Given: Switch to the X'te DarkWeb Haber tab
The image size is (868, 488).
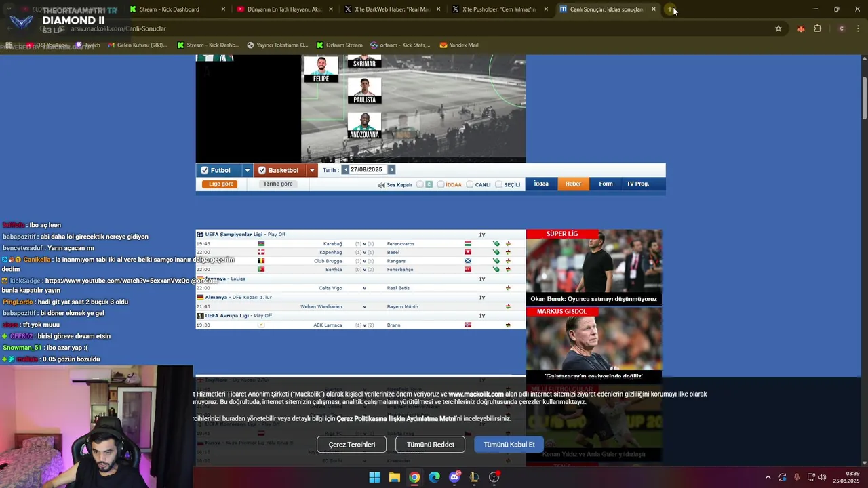Looking at the screenshot, I should point(392,9).
